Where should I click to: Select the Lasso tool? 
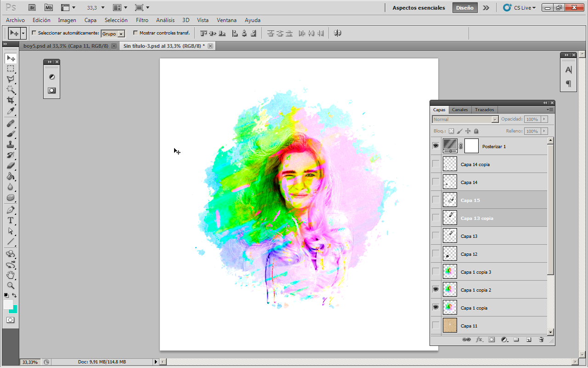click(x=11, y=79)
